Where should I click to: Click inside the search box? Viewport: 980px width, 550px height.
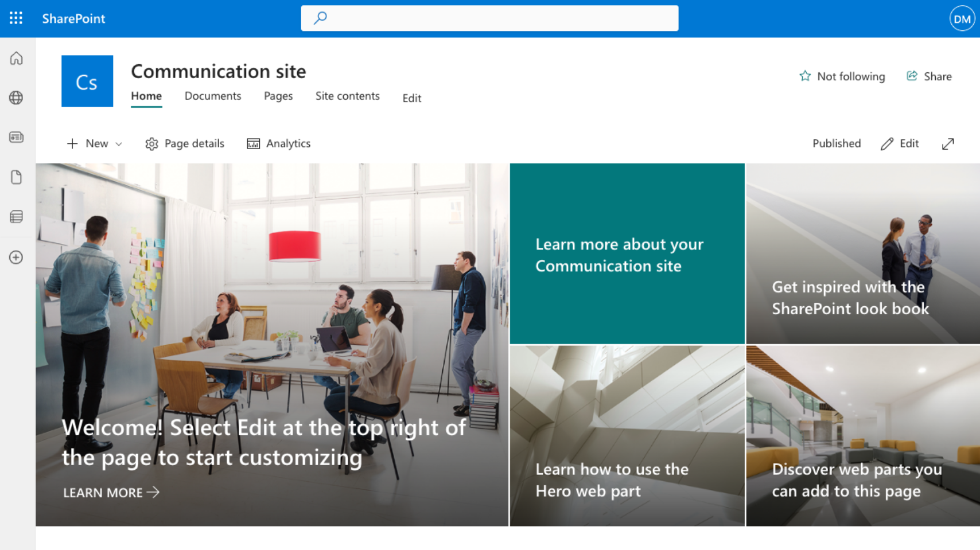point(489,18)
